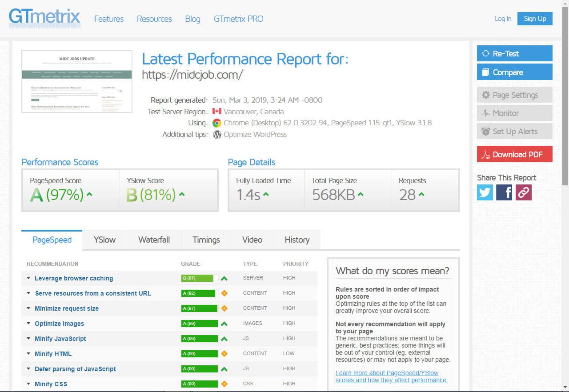Click the midcjob.com page preview thumbnail

[76, 81]
